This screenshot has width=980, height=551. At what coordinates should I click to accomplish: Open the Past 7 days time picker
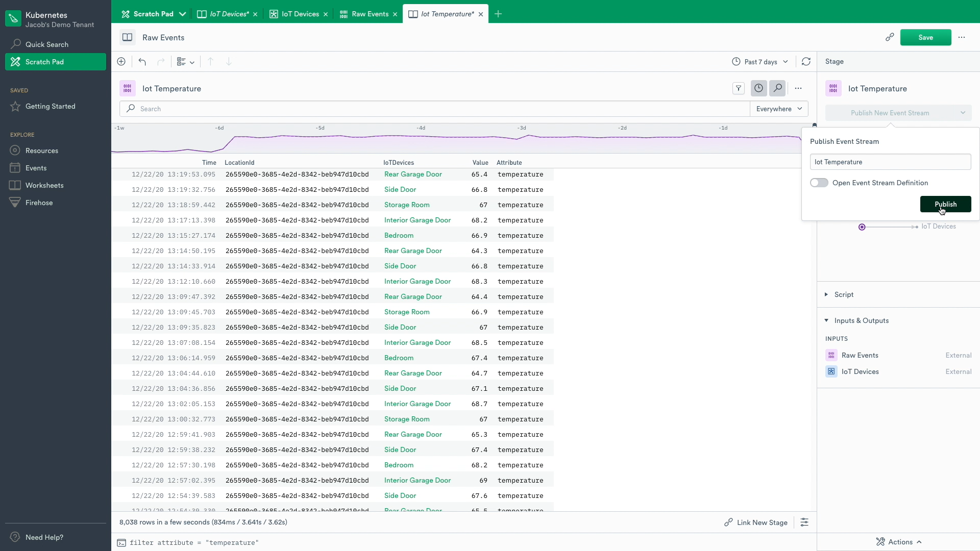tap(760, 62)
